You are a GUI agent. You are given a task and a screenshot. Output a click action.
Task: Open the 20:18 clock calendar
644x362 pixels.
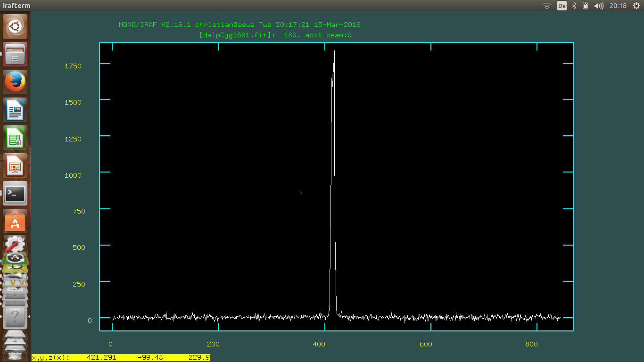coord(618,6)
